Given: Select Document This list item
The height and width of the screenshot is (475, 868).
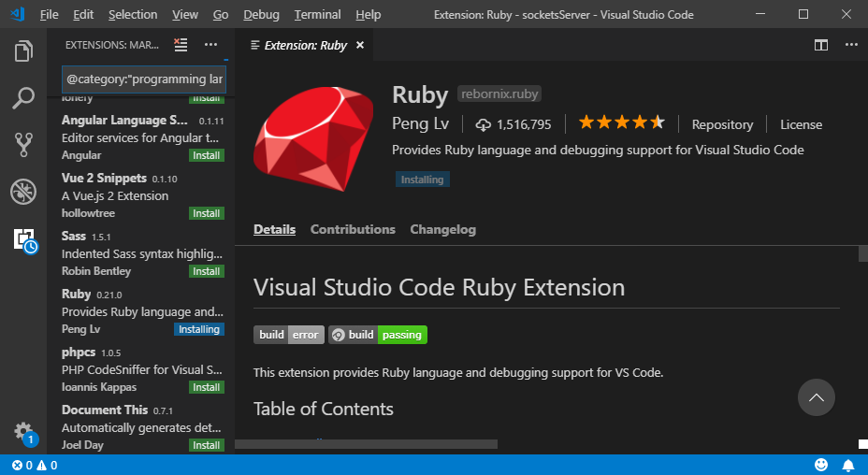Looking at the screenshot, I should click(141, 426).
